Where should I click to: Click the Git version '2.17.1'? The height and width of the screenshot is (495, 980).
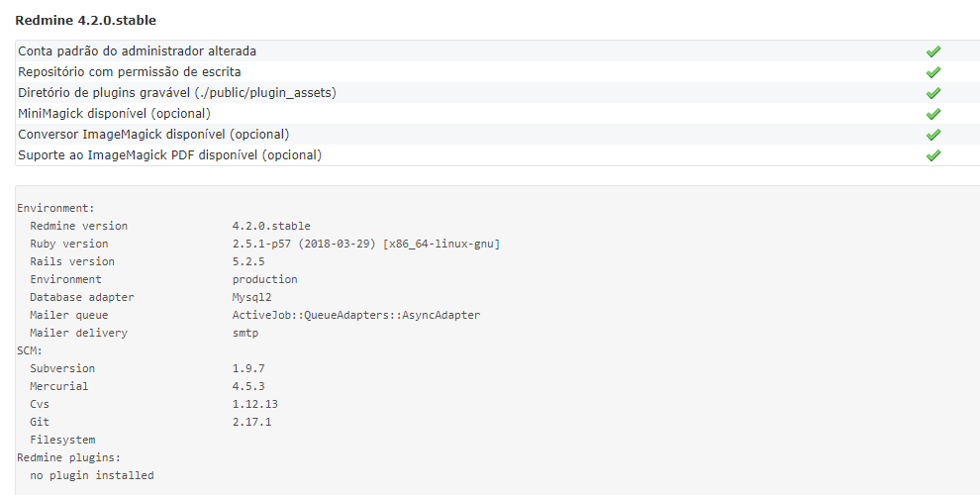tap(251, 422)
